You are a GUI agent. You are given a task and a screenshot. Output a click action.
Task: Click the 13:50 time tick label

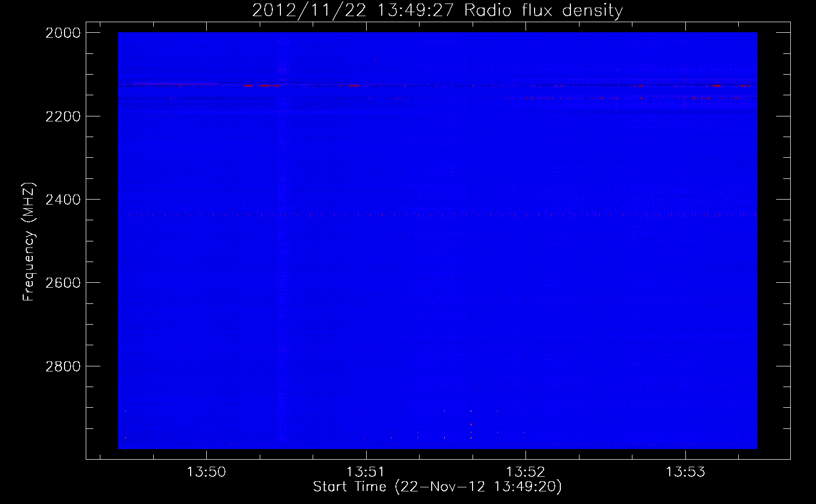(206, 472)
